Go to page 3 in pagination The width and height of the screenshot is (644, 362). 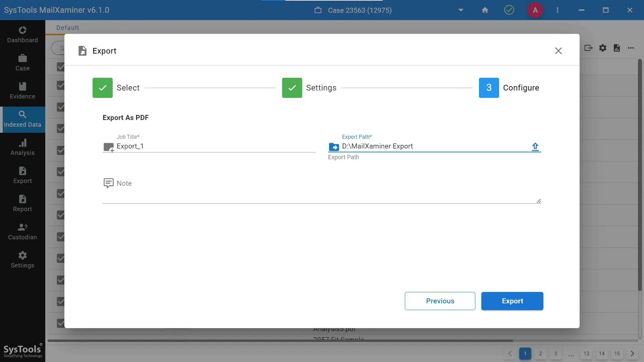click(556, 354)
